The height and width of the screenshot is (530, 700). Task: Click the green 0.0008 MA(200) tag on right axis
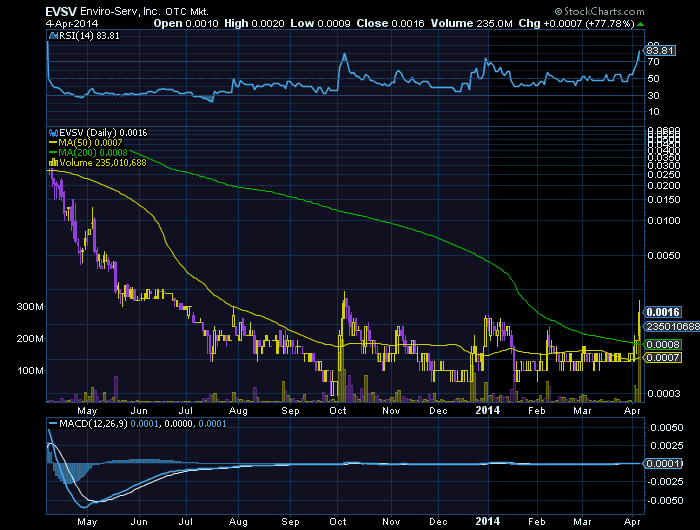tap(663, 344)
